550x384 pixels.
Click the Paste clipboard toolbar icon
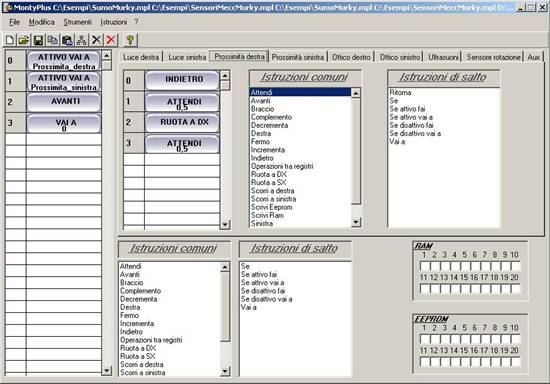point(67,40)
